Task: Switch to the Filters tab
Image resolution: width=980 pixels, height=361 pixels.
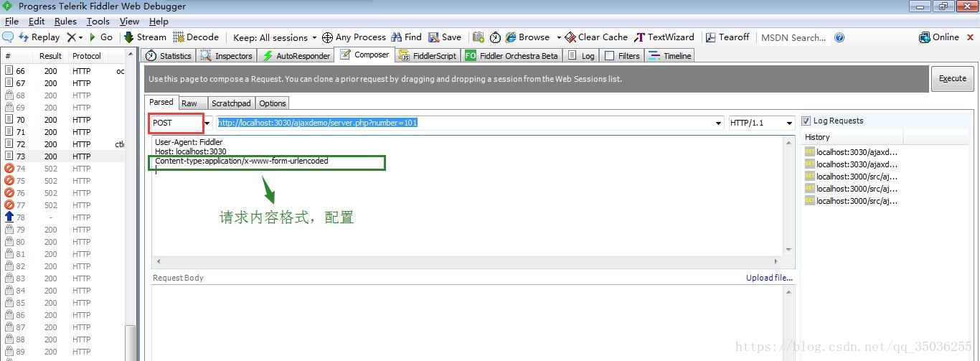Action: [622, 55]
